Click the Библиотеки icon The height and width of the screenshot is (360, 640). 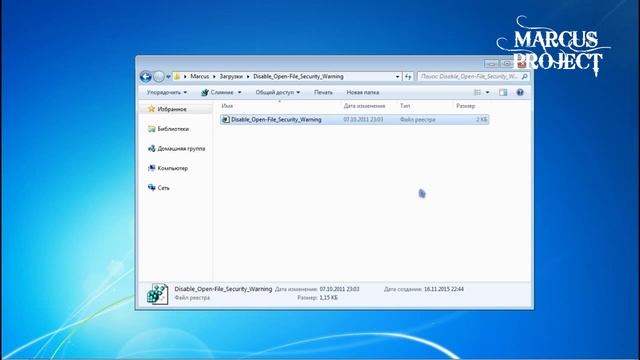coord(151,129)
